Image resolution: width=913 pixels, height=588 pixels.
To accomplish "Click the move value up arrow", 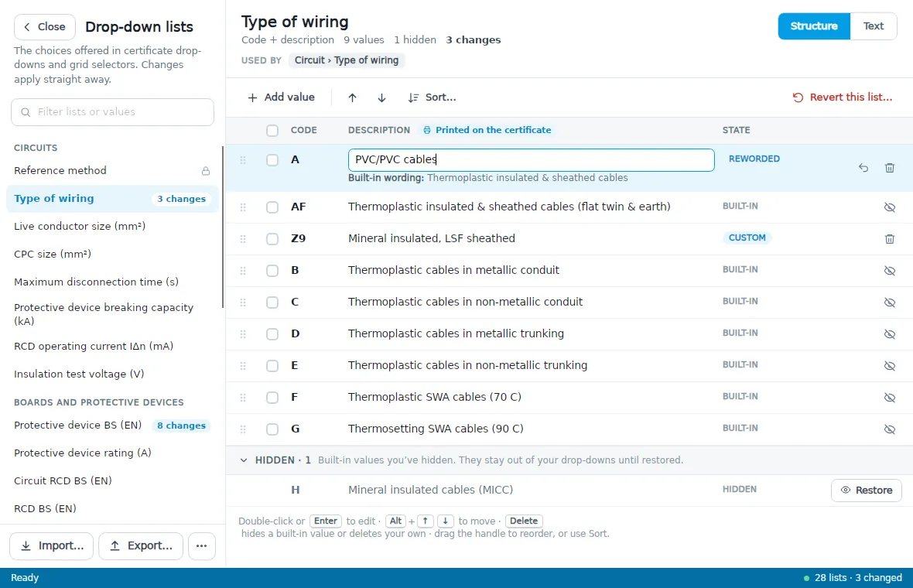I will [352, 97].
